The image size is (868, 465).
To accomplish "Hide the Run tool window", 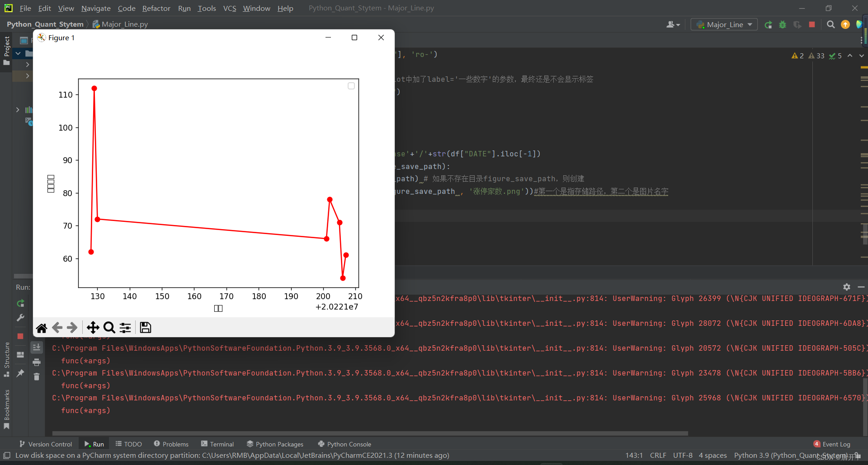I will click(861, 287).
